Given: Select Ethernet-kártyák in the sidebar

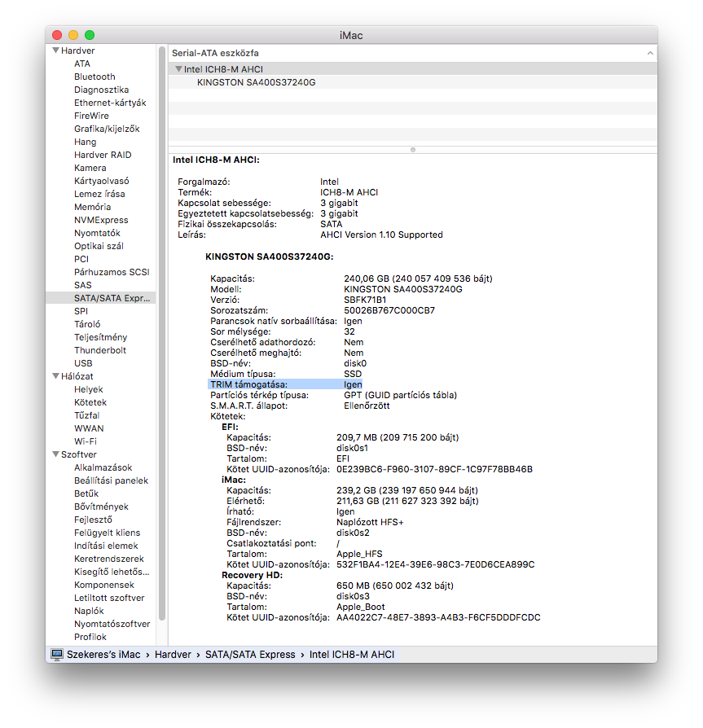Looking at the screenshot, I should click(110, 103).
